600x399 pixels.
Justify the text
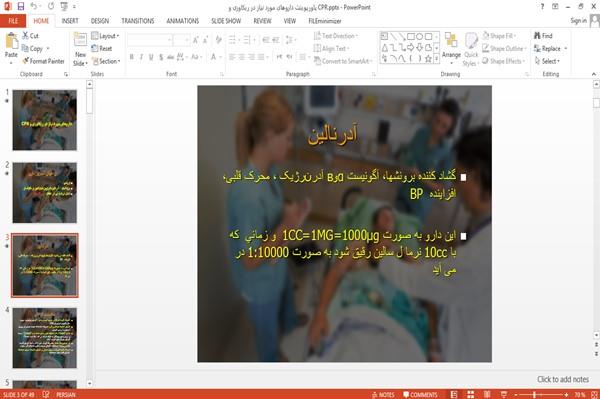[261, 57]
